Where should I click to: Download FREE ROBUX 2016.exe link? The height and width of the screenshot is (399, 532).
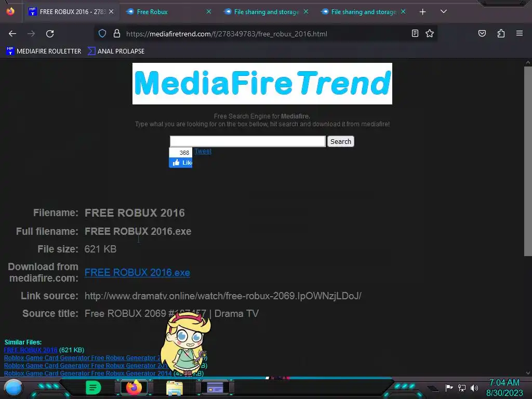point(137,272)
